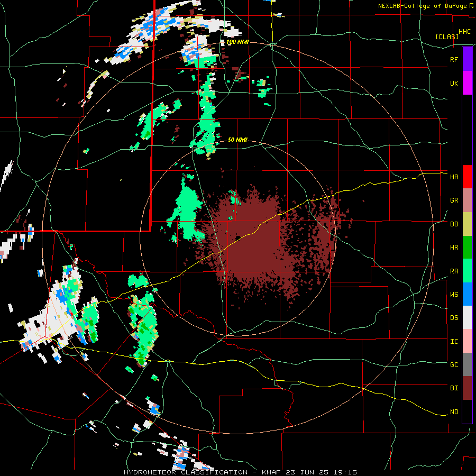Click the HA red legend swatch
The height and width of the screenshot is (476, 476).
click(x=467, y=177)
